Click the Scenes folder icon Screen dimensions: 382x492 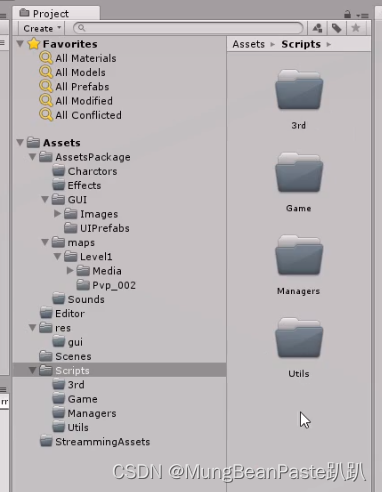(x=46, y=356)
